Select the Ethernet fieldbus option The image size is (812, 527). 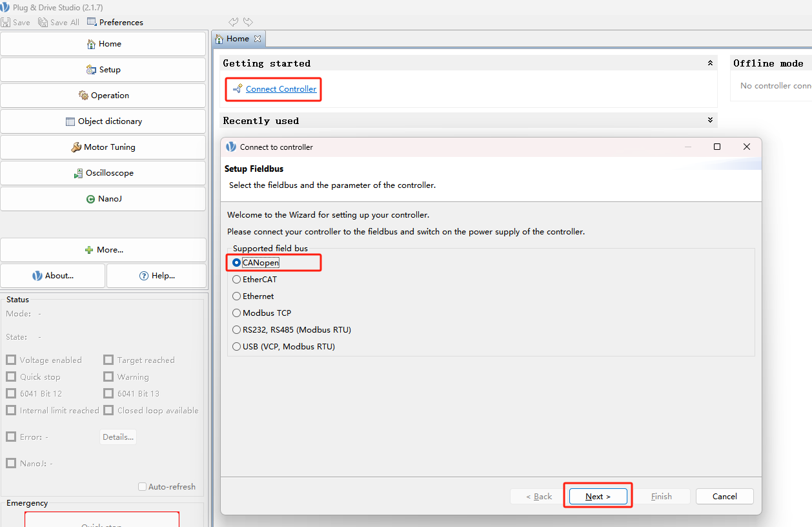pos(253,296)
